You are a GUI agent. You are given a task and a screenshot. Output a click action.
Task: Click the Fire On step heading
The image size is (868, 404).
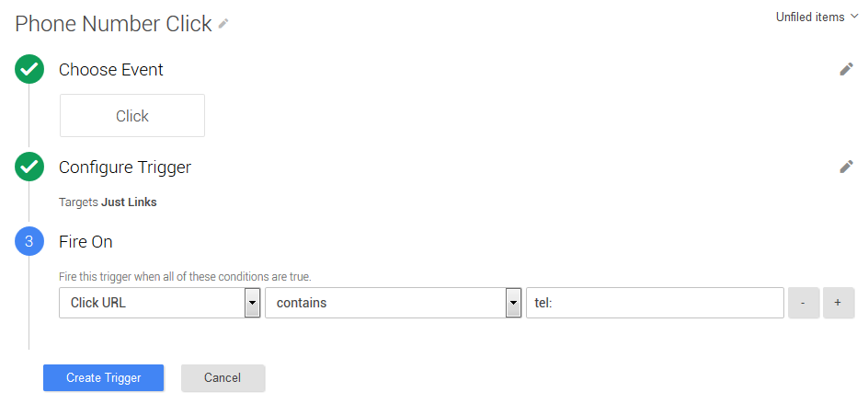point(86,242)
